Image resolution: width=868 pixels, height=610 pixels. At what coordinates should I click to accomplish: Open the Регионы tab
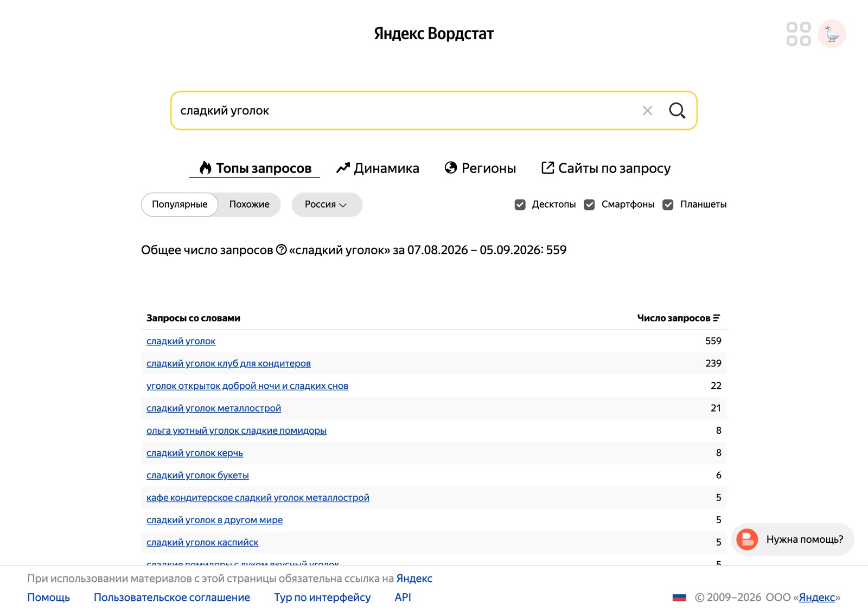pos(480,168)
